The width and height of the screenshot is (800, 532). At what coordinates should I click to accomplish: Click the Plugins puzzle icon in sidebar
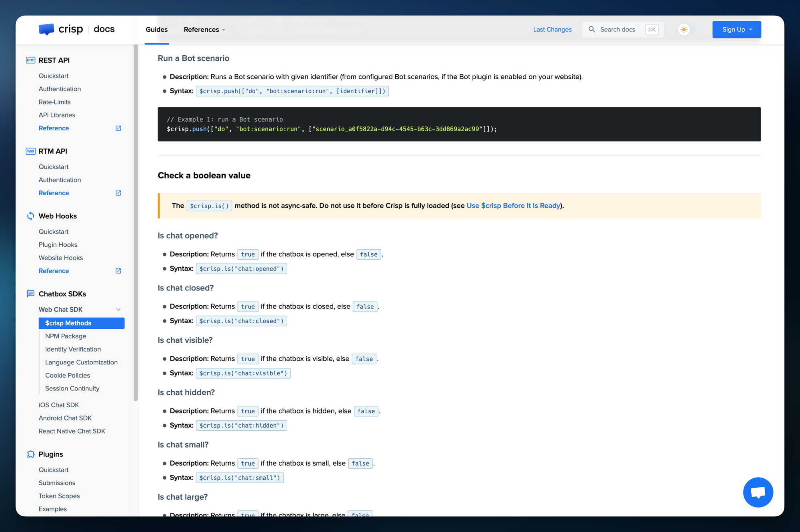pyautogui.click(x=30, y=454)
